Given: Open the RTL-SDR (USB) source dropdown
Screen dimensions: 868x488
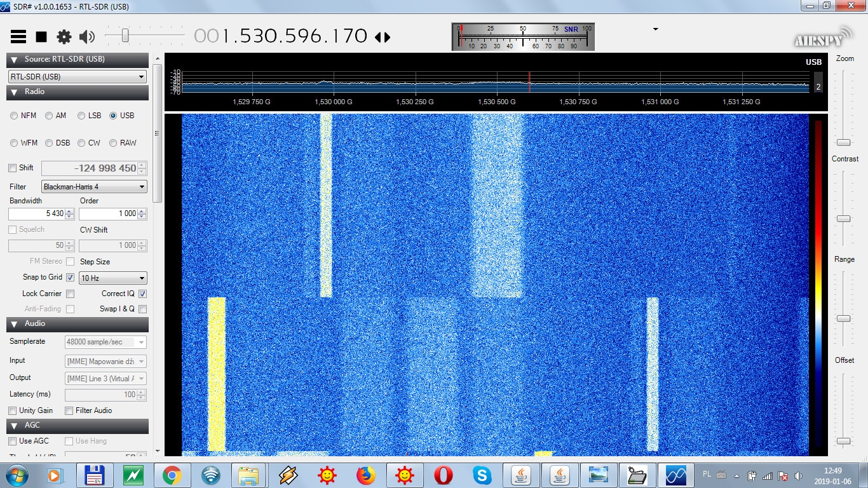Looking at the screenshot, I should 78,77.
